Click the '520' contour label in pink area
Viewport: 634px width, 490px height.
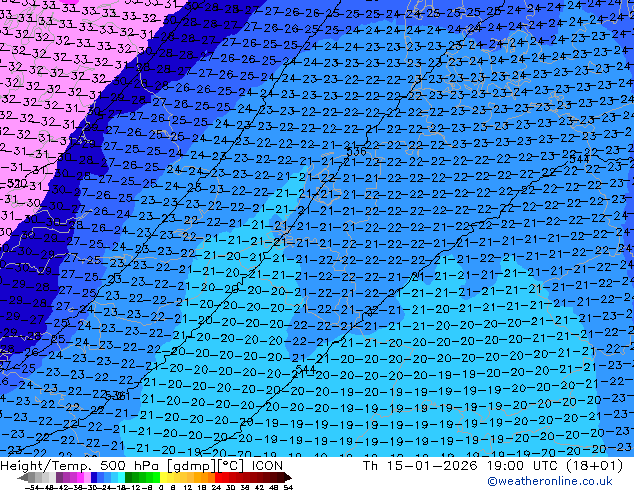click(17, 184)
